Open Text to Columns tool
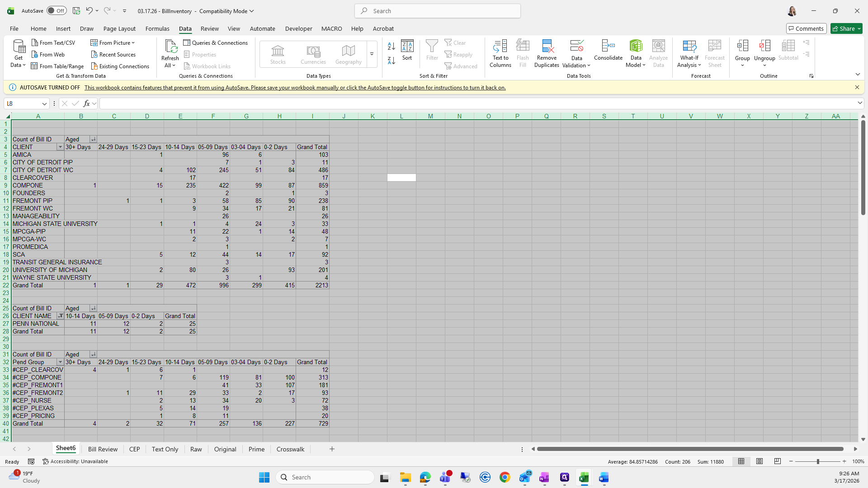The height and width of the screenshot is (488, 868). [500, 47]
